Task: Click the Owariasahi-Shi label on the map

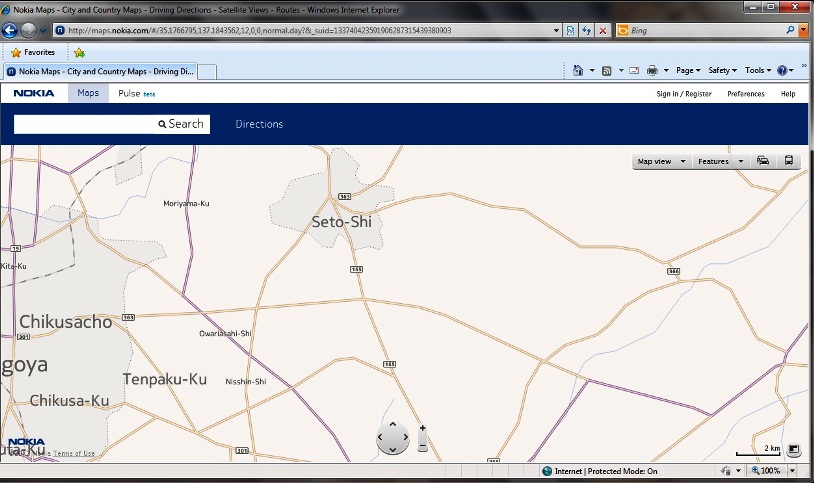Action: 225,333
